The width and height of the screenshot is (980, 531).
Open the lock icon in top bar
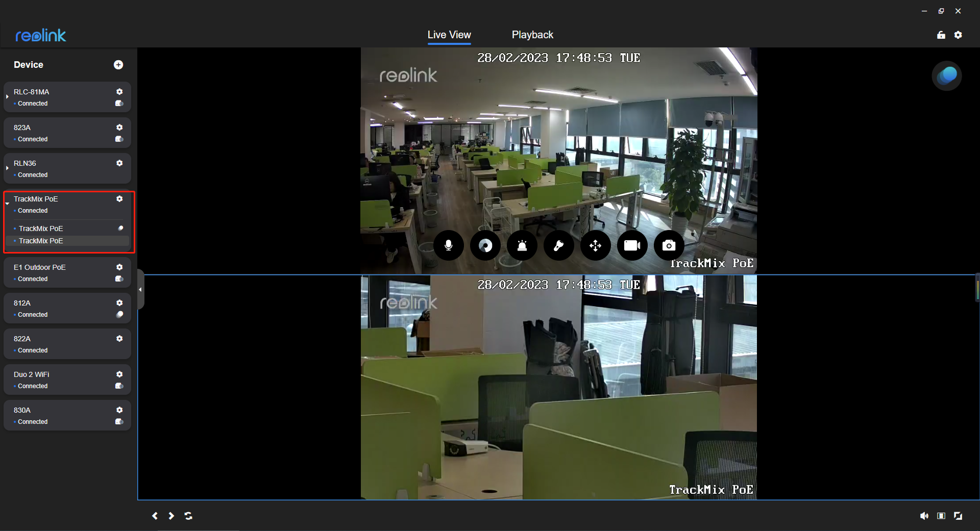(941, 35)
